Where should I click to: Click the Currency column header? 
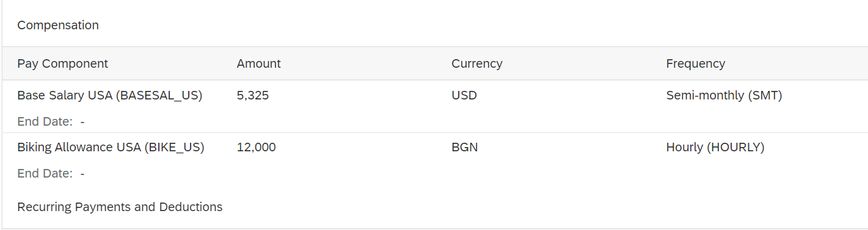pos(477,63)
